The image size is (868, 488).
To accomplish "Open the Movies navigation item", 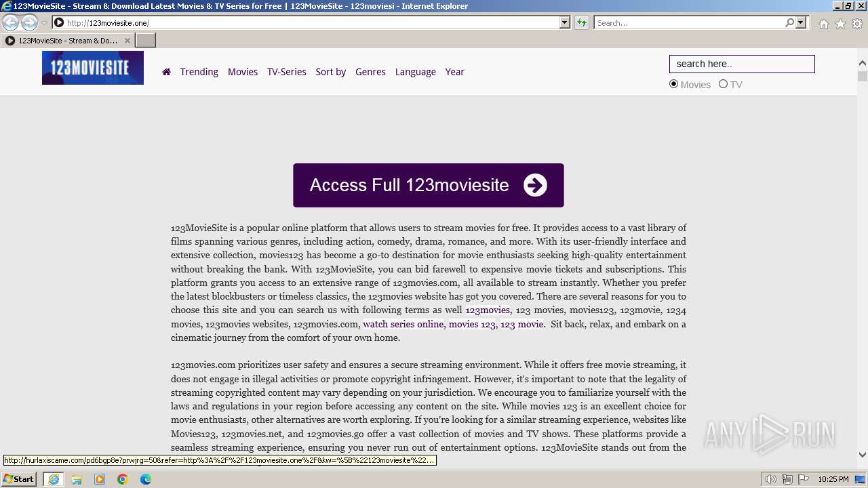I will click(x=243, y=72).
